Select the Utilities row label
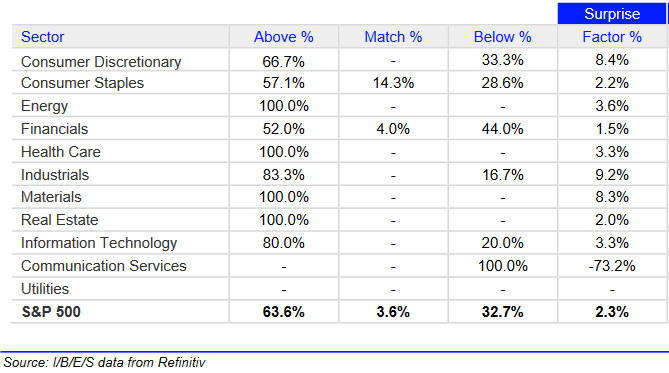This screenshot has height=373, width=669. [45, 289]
